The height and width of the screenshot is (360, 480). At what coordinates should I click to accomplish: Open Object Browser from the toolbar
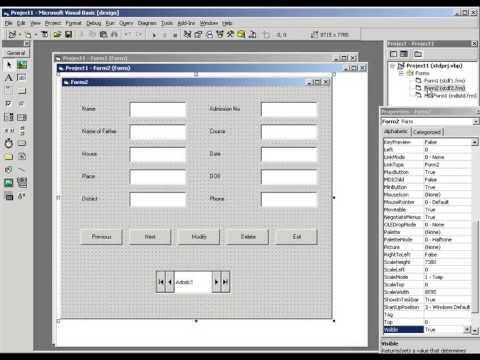coord(220,35)
